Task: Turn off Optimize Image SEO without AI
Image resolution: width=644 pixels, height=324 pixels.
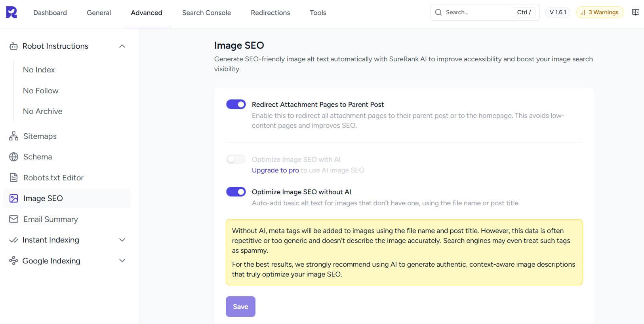Action: (x=236, y=192)
